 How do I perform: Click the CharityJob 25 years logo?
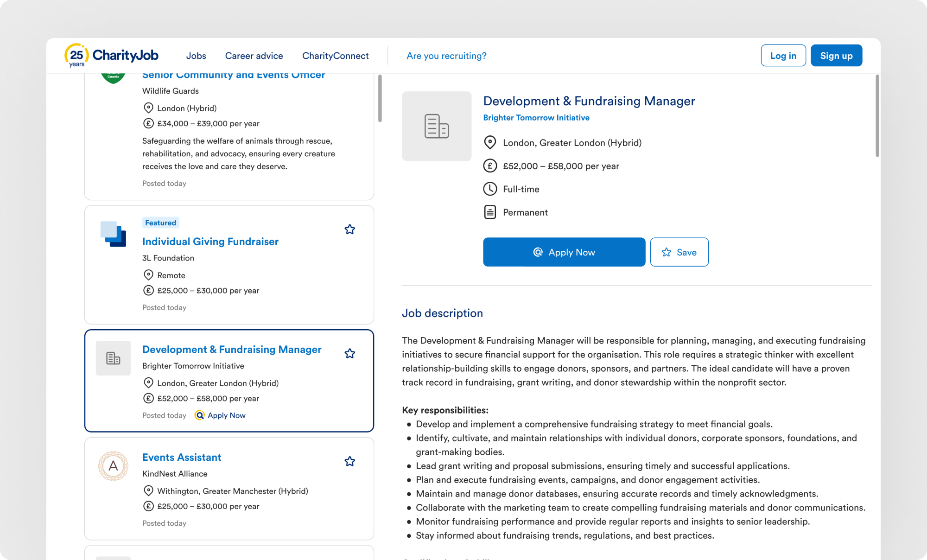111,55
